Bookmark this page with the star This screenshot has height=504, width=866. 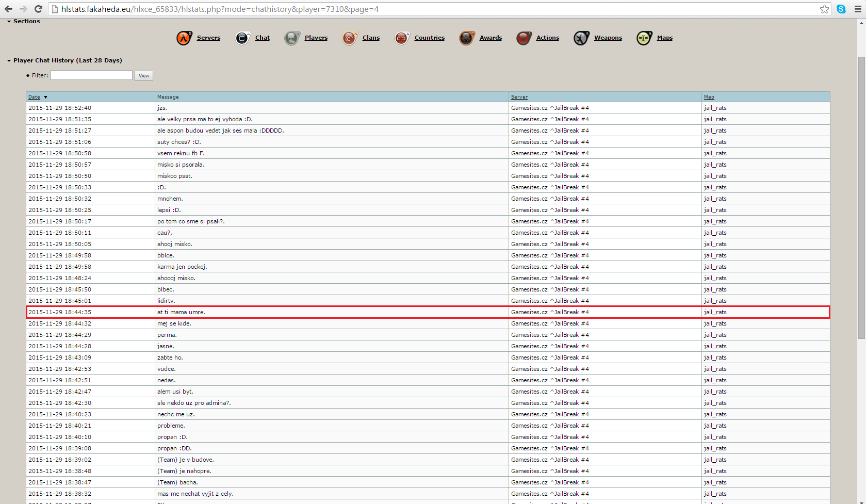824,9
